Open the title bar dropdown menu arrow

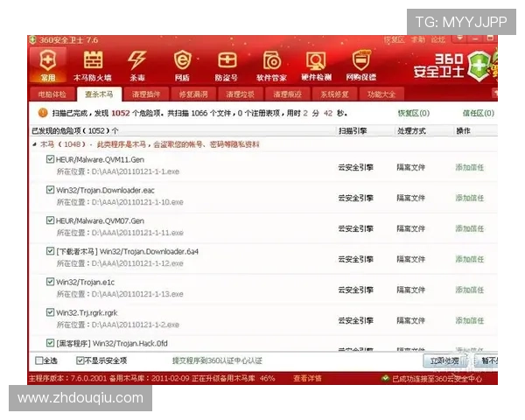(x=459, y=38)
